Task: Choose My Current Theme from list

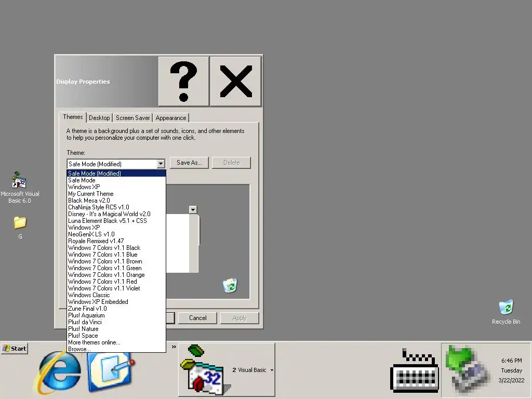Action: 116,194
